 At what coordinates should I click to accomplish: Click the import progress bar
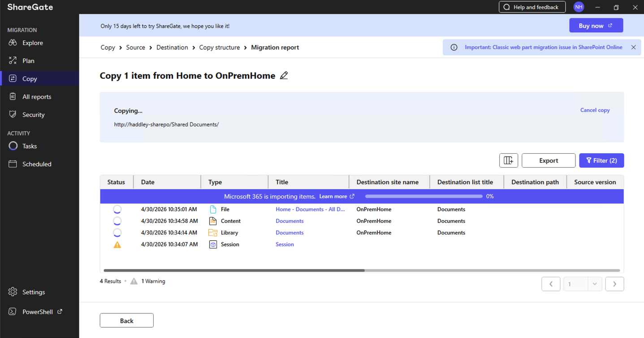[424, 196]
